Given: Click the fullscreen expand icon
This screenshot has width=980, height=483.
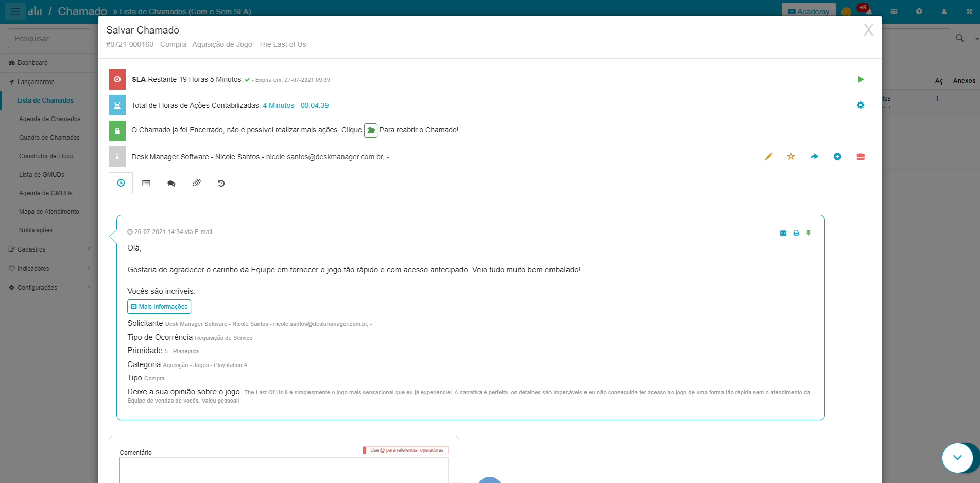Looking at the screenshot, I should (969, 11).
